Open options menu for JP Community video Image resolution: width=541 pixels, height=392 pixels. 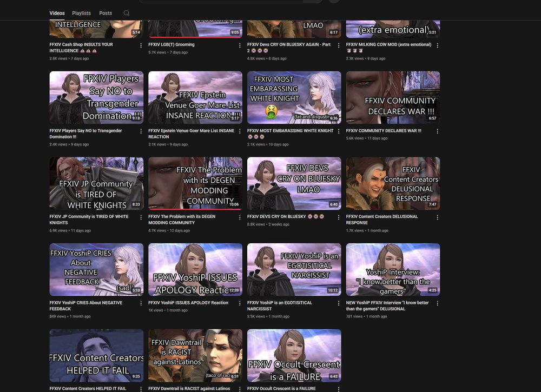coord(141,217)
